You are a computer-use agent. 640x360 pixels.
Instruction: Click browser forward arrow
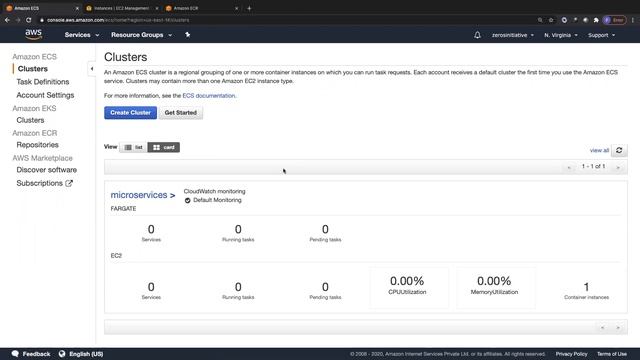point(18,20)
